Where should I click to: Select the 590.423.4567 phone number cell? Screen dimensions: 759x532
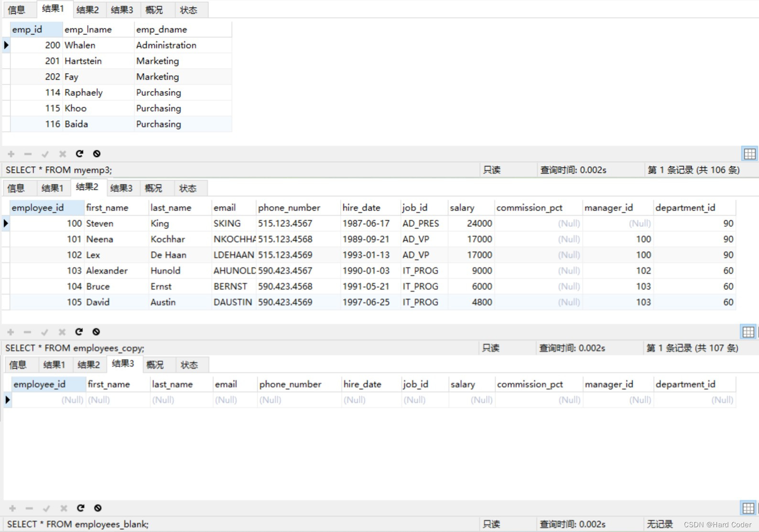[298, 271]
